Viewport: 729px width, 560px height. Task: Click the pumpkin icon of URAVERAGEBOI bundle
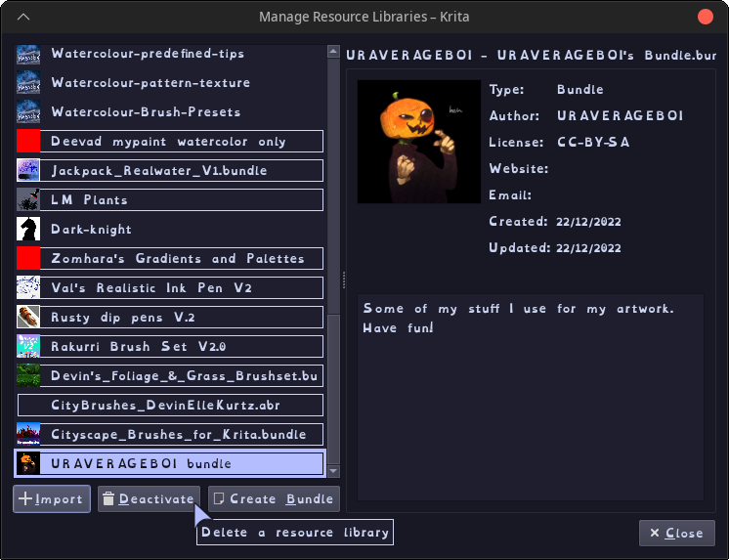[28, 463]
